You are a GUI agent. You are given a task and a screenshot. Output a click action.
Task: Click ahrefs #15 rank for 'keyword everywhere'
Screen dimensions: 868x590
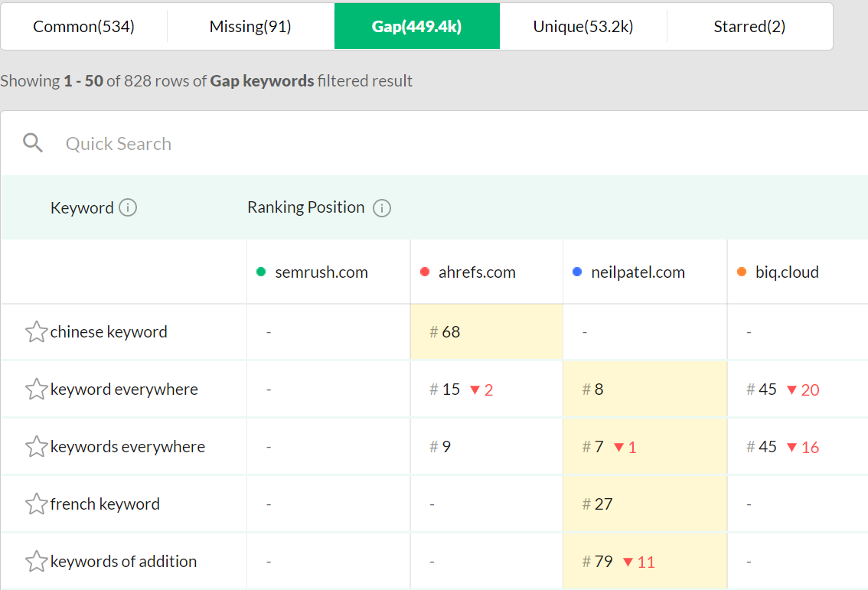(x=445, y=389)
